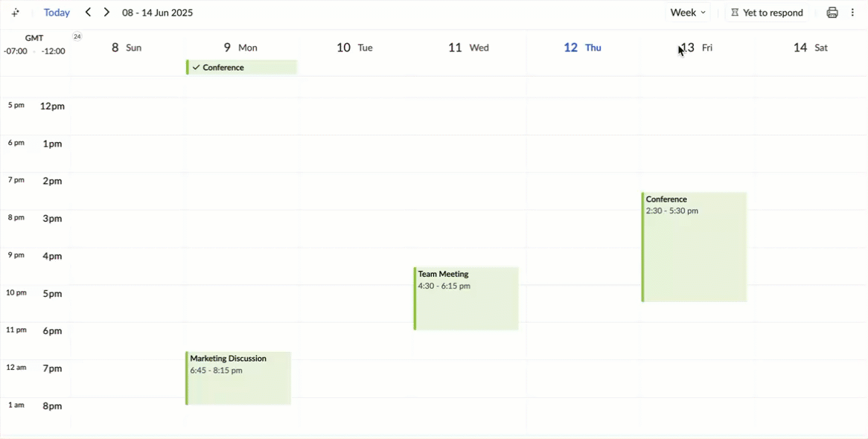Screen dimensions: 868x439
Task: Click the empty 12pm slot on Tuesday
Action: [x=356, y=115]
